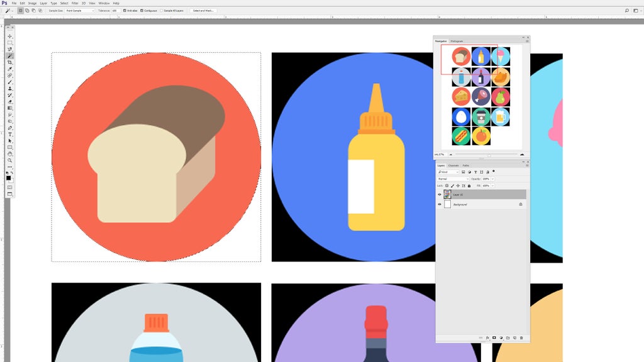Open search from the options bar

tap(627, 11)
